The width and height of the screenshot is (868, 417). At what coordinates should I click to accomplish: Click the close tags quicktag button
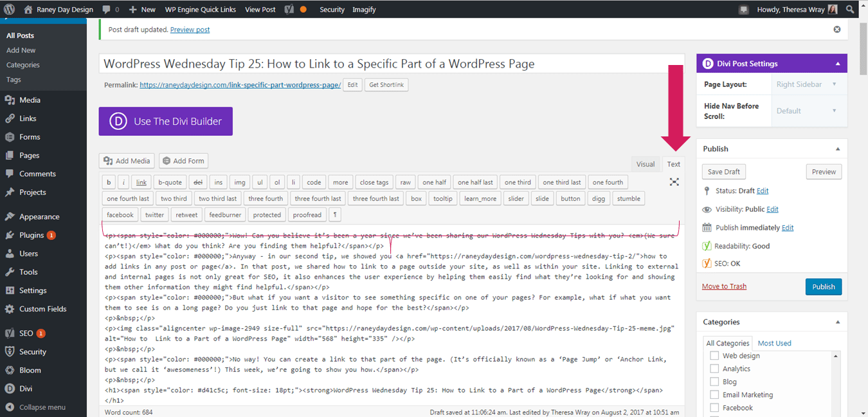pyautogui.click(x=374, y=182)
